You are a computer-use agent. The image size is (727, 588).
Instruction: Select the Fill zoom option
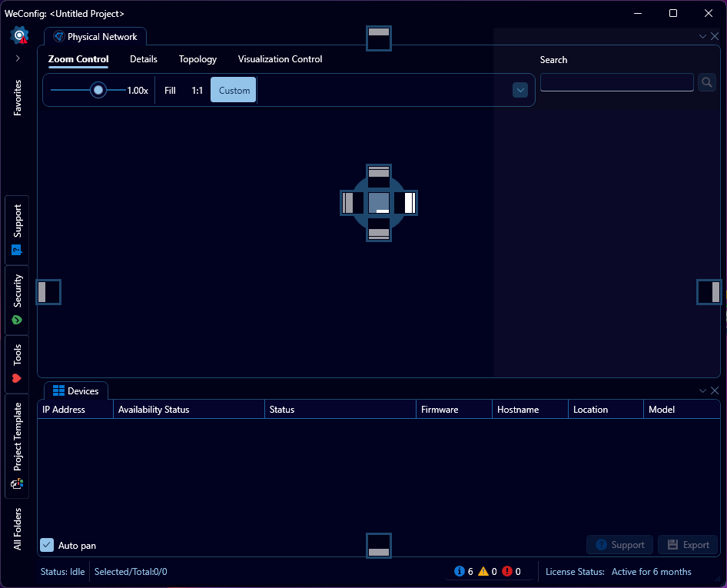click(x=170, y=90)
